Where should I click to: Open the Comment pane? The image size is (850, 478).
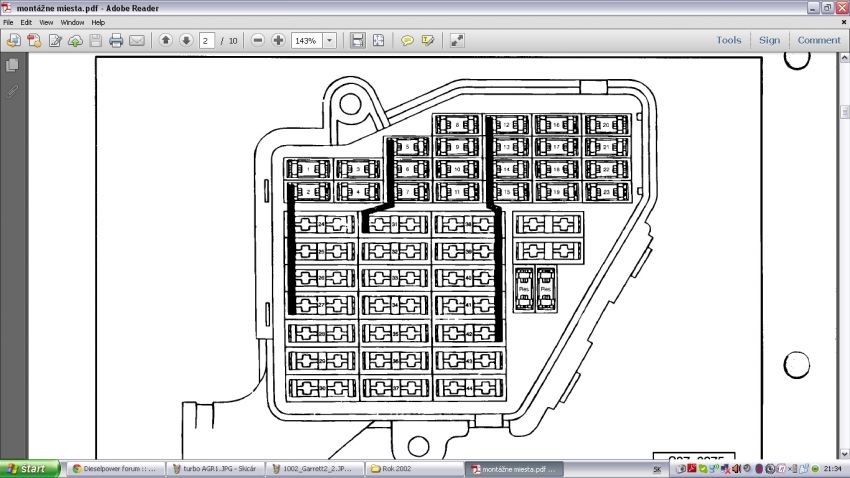(x=818, y=41)
